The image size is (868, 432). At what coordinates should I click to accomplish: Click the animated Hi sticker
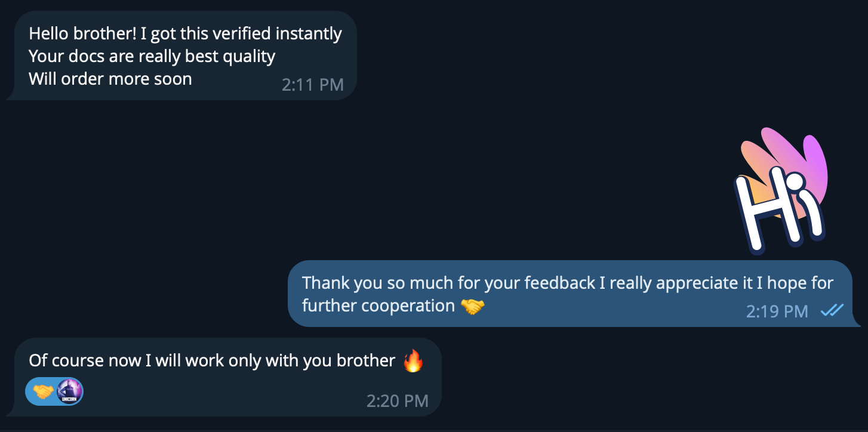click(779, 192)
